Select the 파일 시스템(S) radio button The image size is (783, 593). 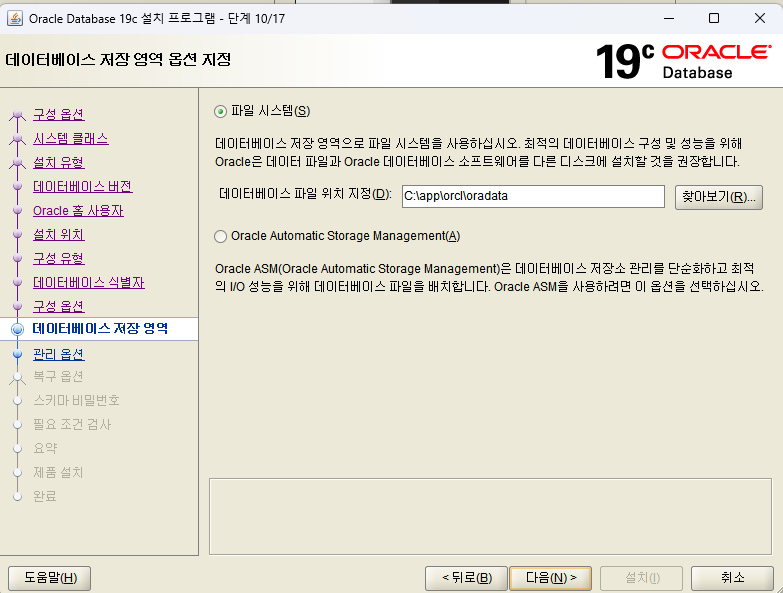click(x=220, y=111)
